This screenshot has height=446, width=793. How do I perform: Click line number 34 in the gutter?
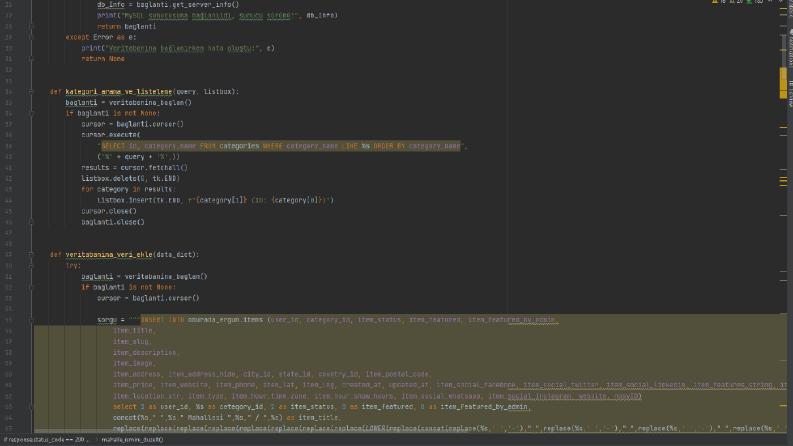[9, 92]
